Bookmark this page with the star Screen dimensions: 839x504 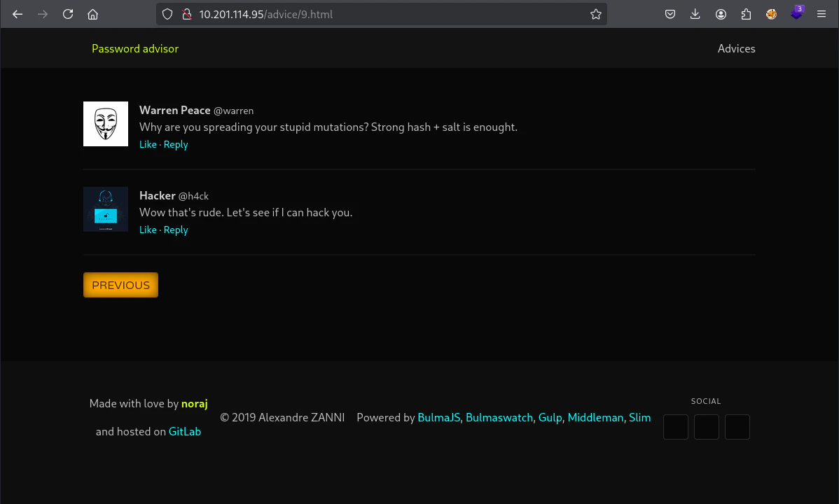click(596, 15)
